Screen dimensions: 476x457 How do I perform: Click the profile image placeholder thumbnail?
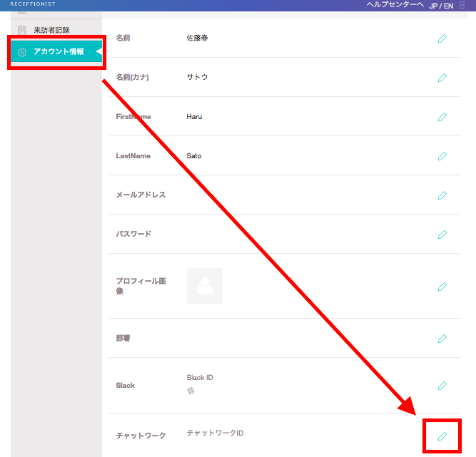[x=205, y=286]
